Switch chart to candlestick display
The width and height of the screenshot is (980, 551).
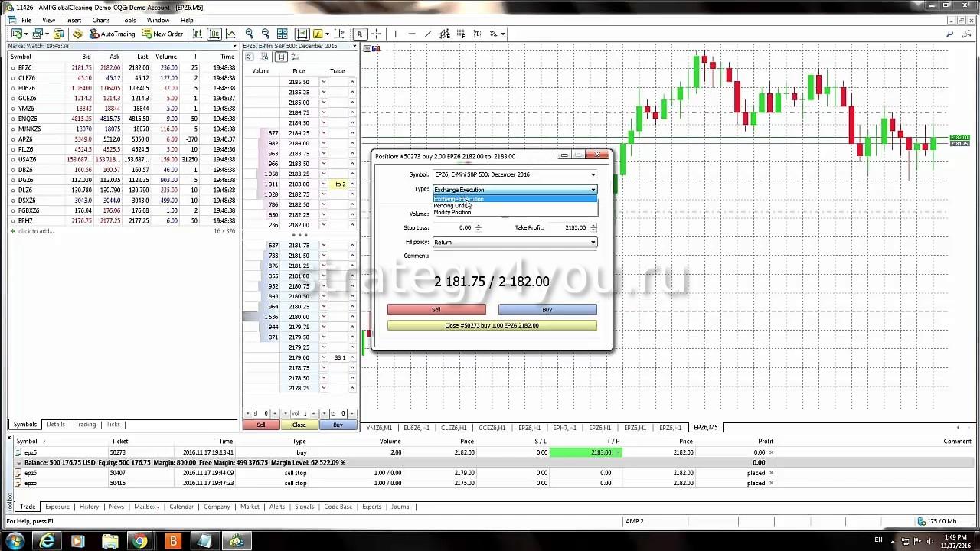point(214,34)
